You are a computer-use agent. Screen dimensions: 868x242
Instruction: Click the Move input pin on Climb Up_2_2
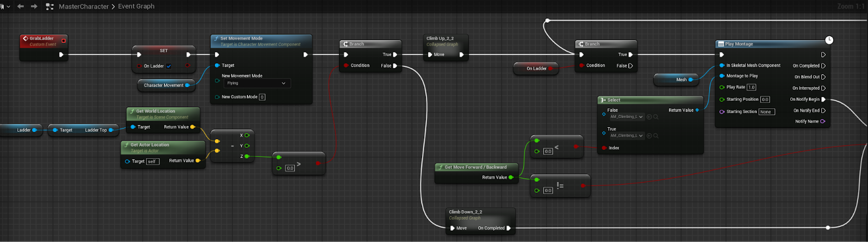coord(430,55)
